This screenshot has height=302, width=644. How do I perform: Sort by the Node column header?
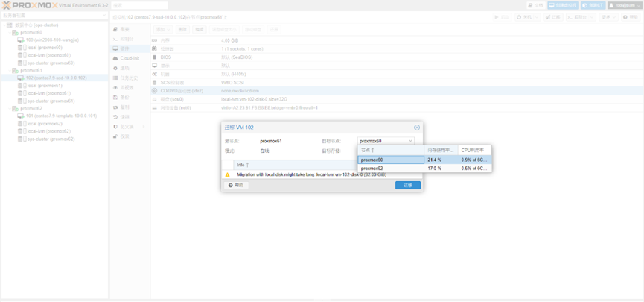[391, 150]
